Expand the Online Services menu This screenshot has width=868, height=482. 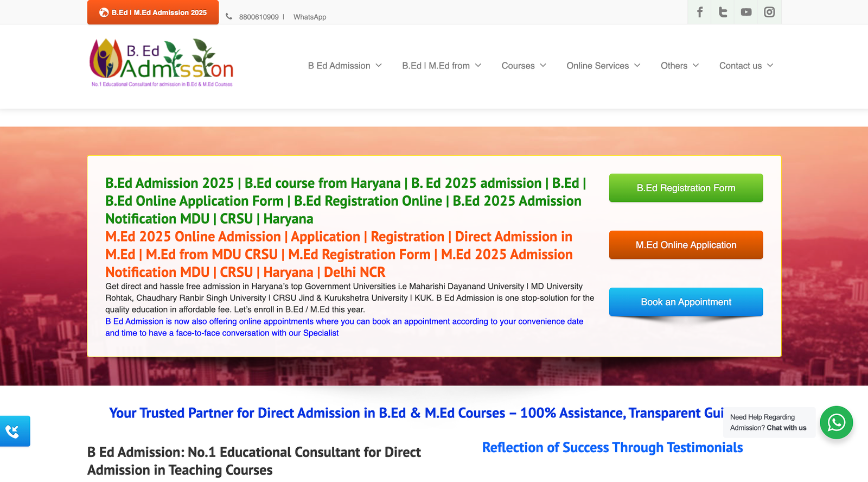(603, 66)
